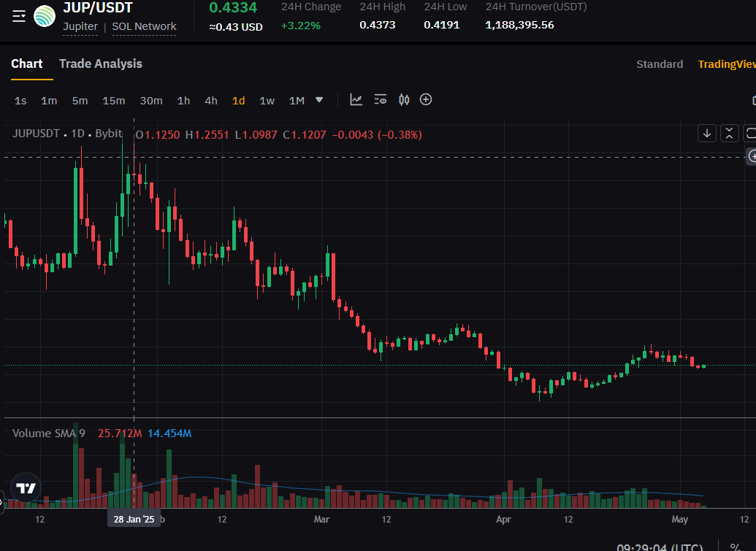Click the Mar label on the time axis
The width and height of the screenshot is (756, 551).
pyautogui.click(x=321, y=519)
